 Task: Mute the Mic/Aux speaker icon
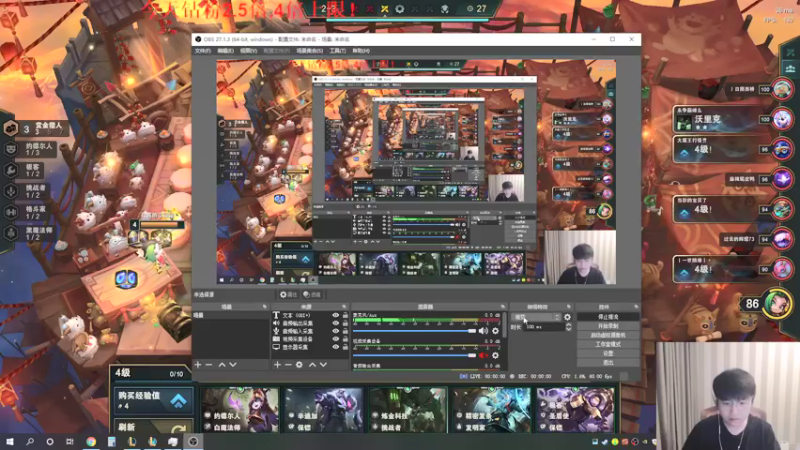tap(483, 331)
